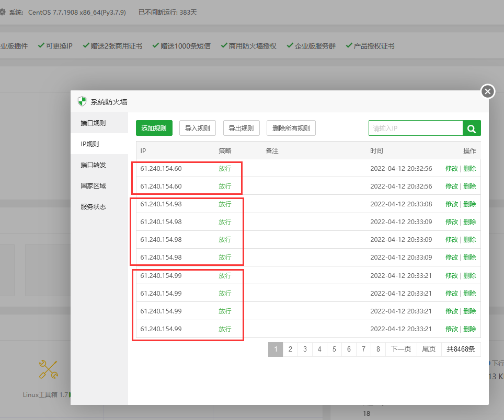This screenshot has width=504, height=420.
Task: Click 删除 for the 20:33:08 rule
Action: pyautogui.click(x=469, y=204)
